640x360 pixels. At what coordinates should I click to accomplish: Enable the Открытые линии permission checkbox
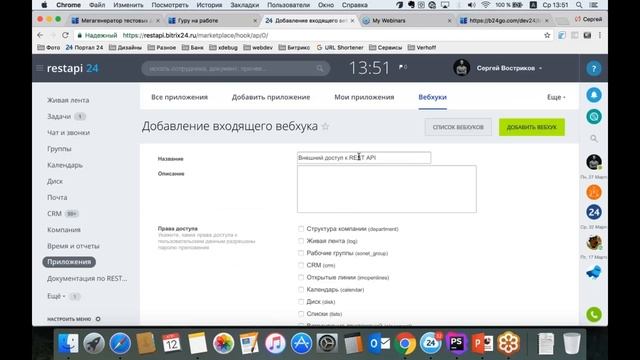click(301, 278)
